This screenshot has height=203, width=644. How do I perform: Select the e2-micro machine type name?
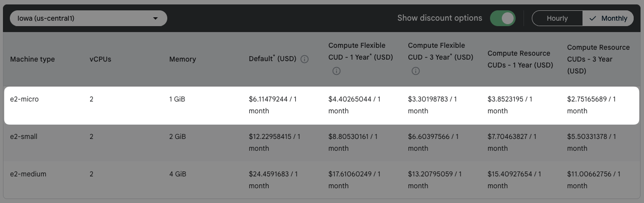point(24,99)
